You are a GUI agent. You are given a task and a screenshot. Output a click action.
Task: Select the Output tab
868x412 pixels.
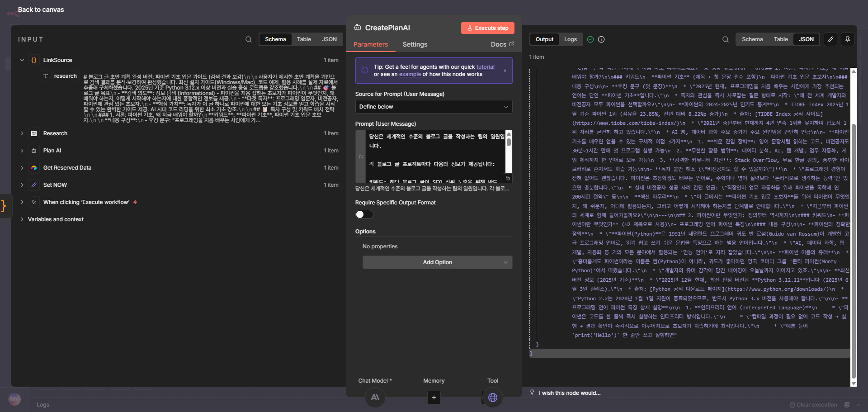544,39
